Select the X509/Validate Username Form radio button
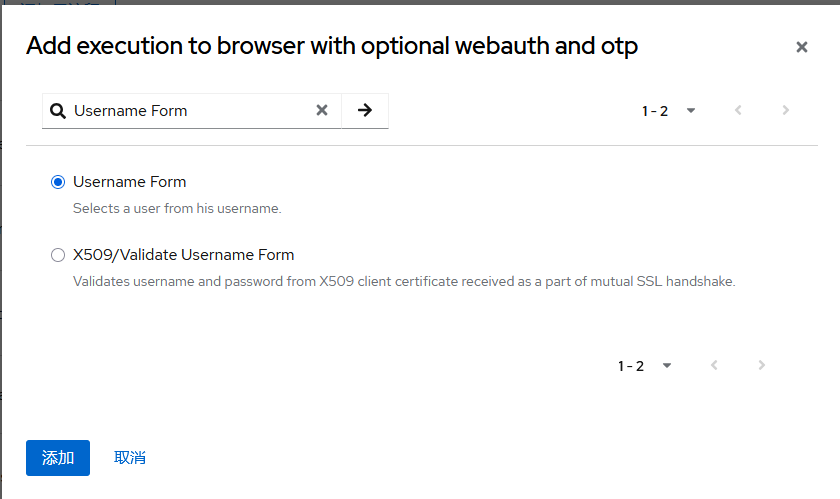This screenshot has height=499, width=840. [58, 255]
